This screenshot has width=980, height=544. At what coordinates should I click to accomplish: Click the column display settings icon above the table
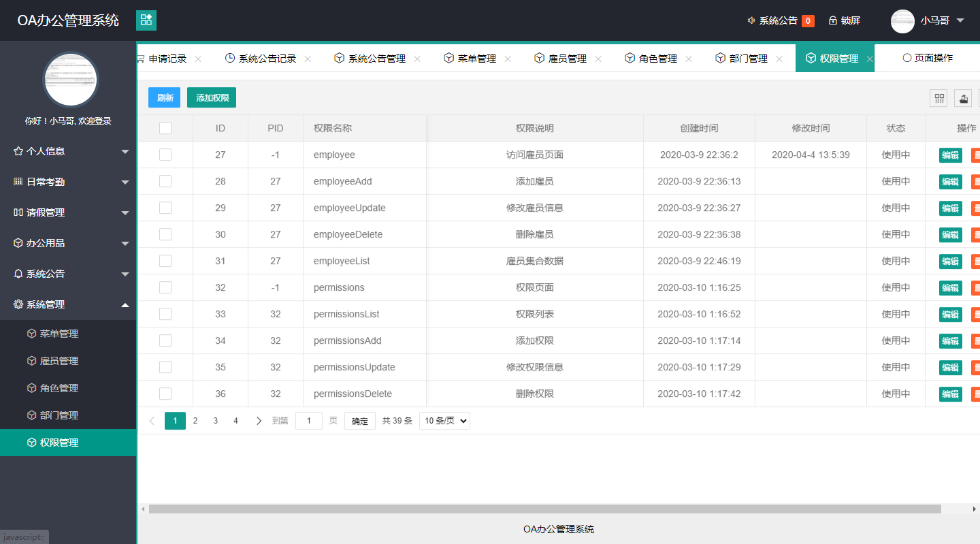pos(938,98)
